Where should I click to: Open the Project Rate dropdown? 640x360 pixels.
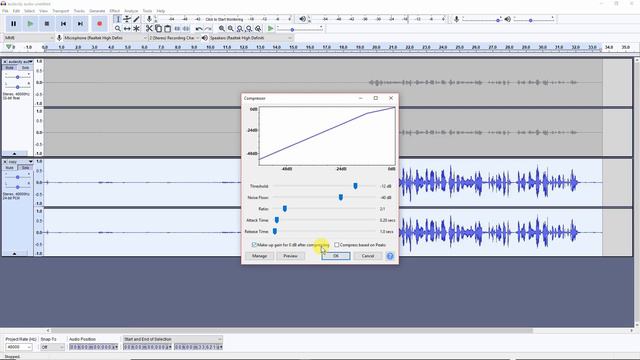[19, 347]
